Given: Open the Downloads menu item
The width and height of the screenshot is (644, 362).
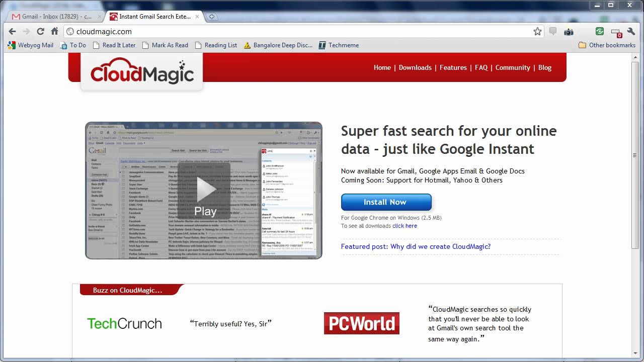Looking at the screenshot, I should point(415,67).
